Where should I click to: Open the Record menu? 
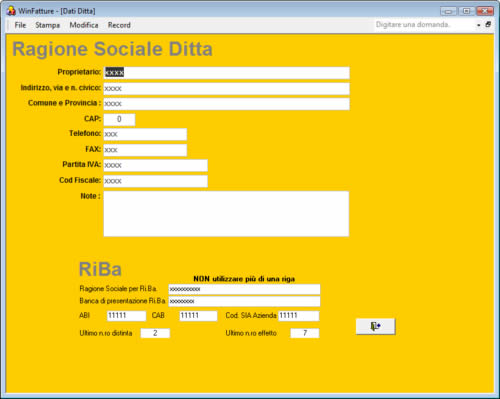[119, 25]
